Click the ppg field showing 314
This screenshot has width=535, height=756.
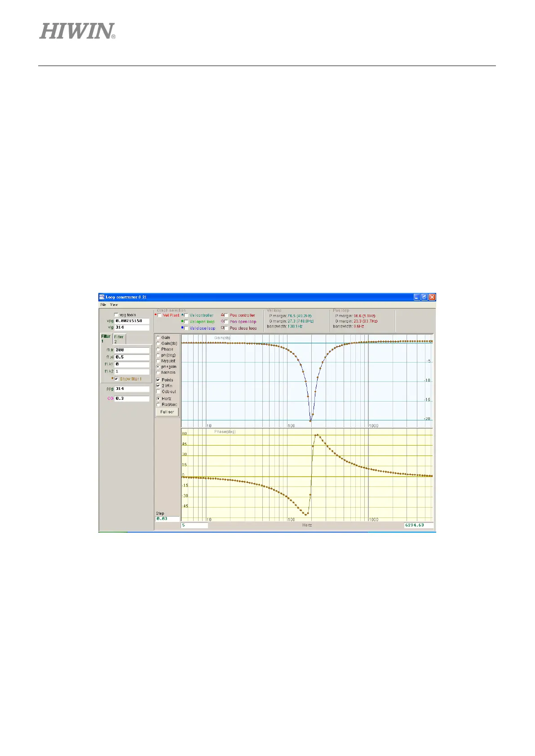coord(132,389)
